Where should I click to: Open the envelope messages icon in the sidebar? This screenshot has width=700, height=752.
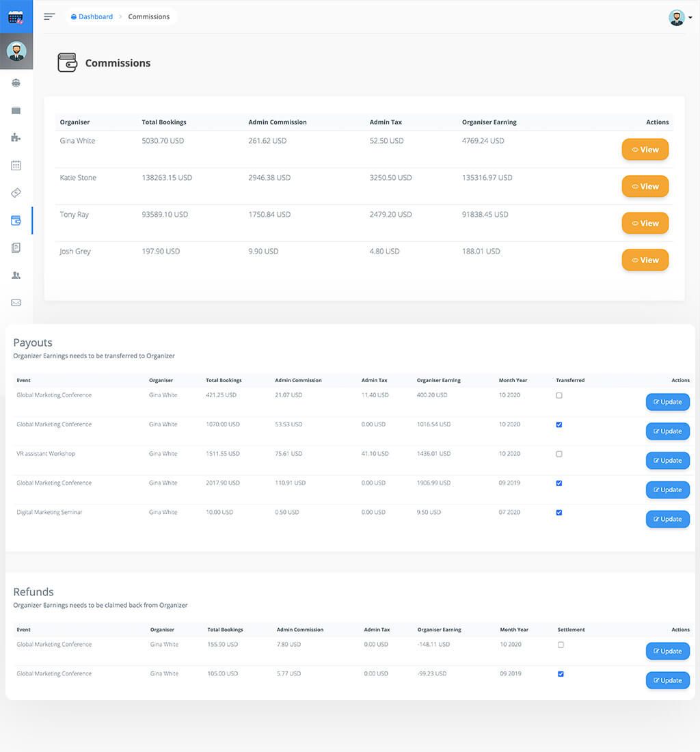(x=16, y=301)
